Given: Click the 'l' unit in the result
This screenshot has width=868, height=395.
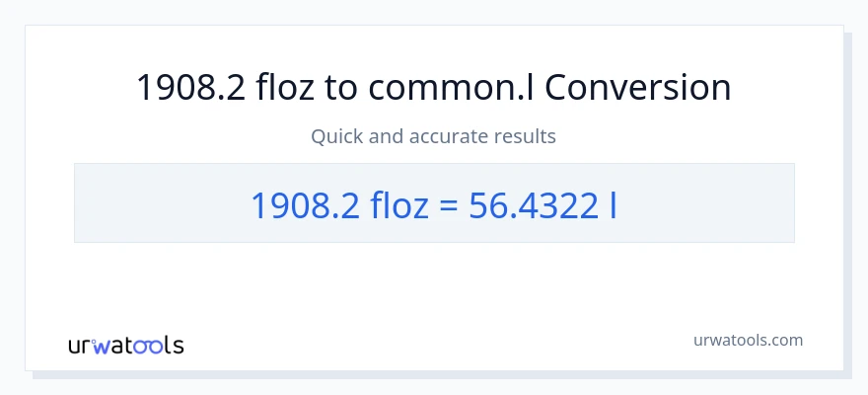Looking at the screenshot, I should pyautogui.click(x=614, y=204).
